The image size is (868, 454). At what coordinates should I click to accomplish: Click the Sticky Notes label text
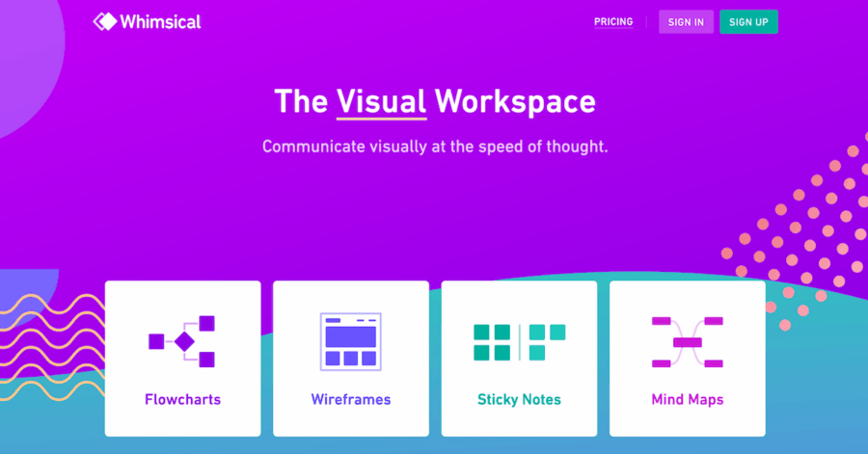(519, 399)
